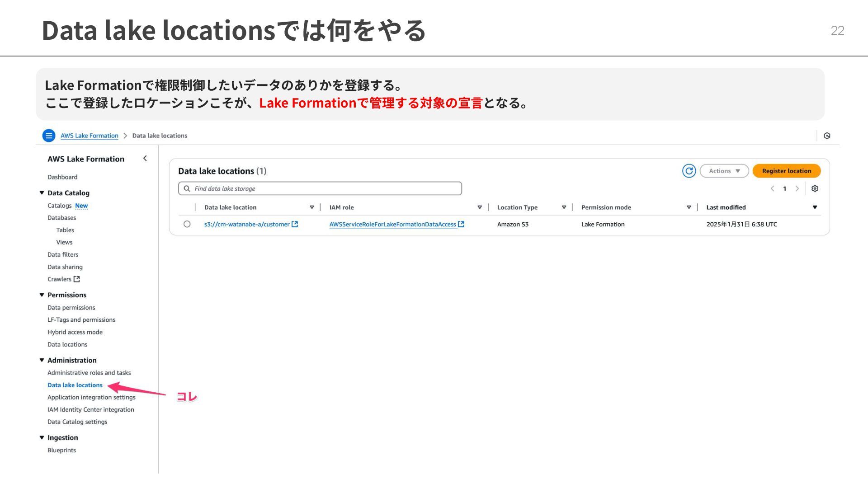
Task: Select Data lake locations in the sidebar
Action: point(75,385)
